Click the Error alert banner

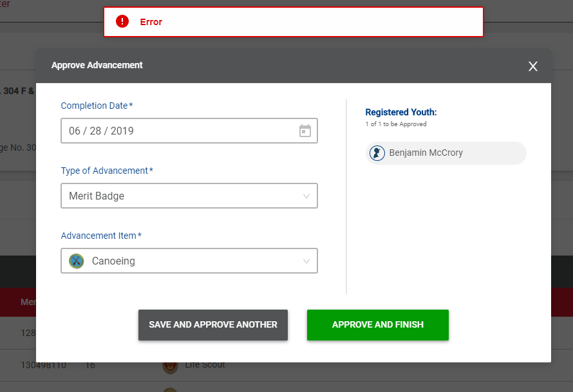(x=293, y=21)
